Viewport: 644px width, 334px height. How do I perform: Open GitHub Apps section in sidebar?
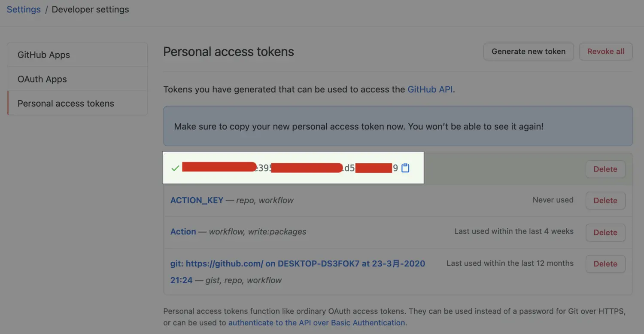click(x=43, y=55)
